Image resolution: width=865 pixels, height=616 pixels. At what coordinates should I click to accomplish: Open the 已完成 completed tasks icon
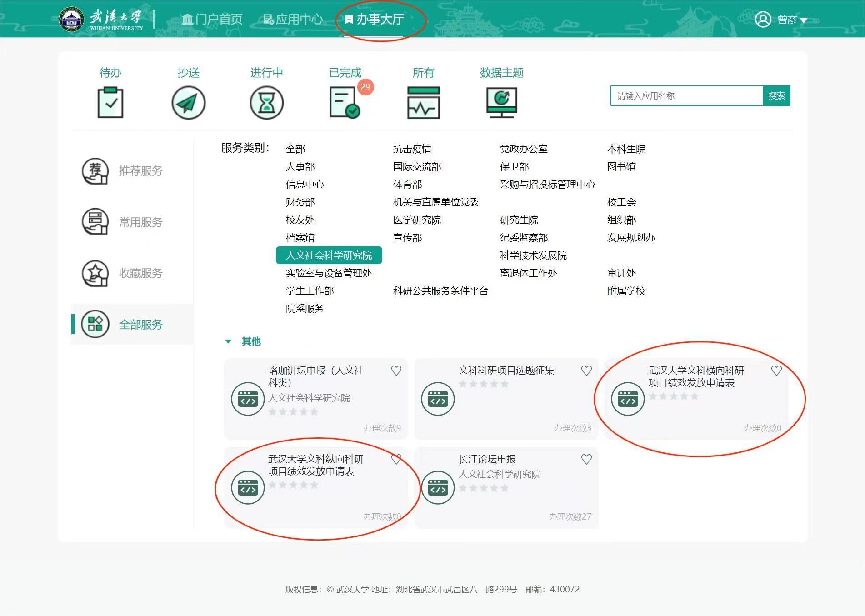(344, 103)
